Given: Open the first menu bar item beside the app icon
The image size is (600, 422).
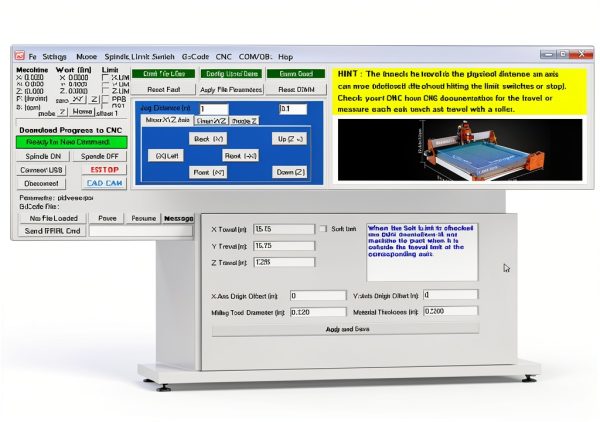Looking at the screenshot, I should (x=32, y=57).
